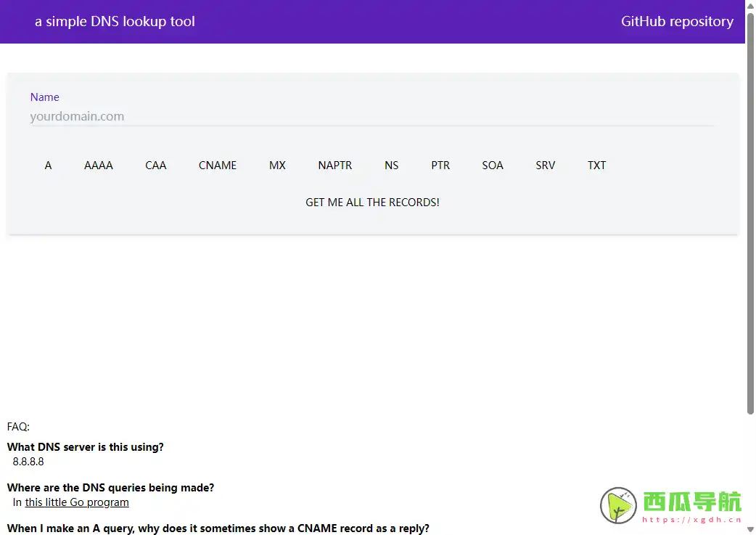Look up MX records
This screenshot has height=535, width=756.
pyautogui.click(x=277, y=166)
